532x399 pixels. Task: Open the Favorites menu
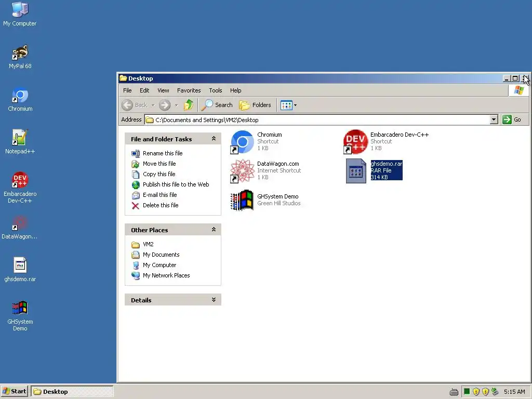(189, 90)
